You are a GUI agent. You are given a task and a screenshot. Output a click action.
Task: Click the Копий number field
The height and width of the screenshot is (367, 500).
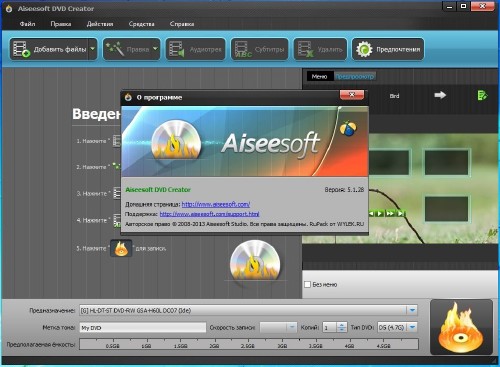pos(329,328)
